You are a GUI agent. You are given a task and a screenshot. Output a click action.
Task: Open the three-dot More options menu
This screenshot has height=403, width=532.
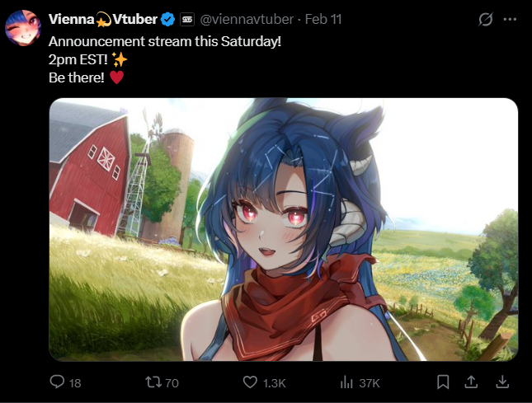coord(510,19)
